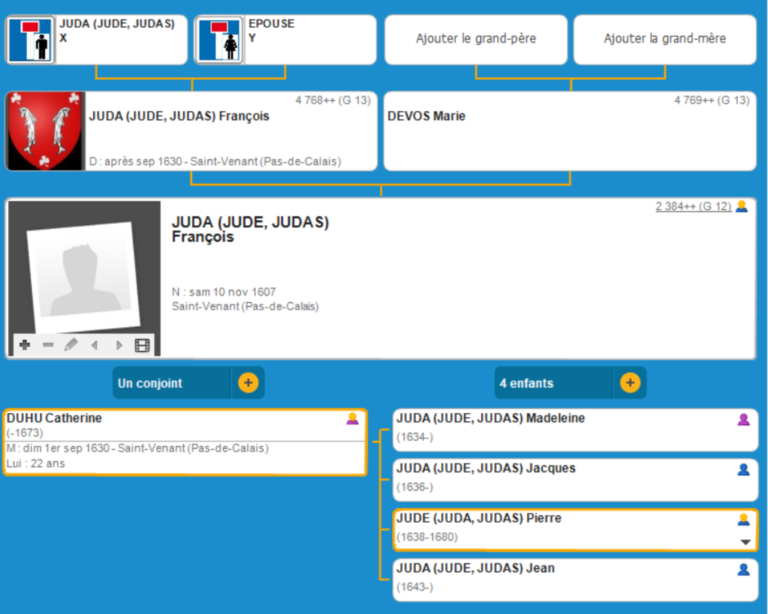This screenshot has width=768, height=614.
Task: Add a child with the plus button
Action: [629, 382]
